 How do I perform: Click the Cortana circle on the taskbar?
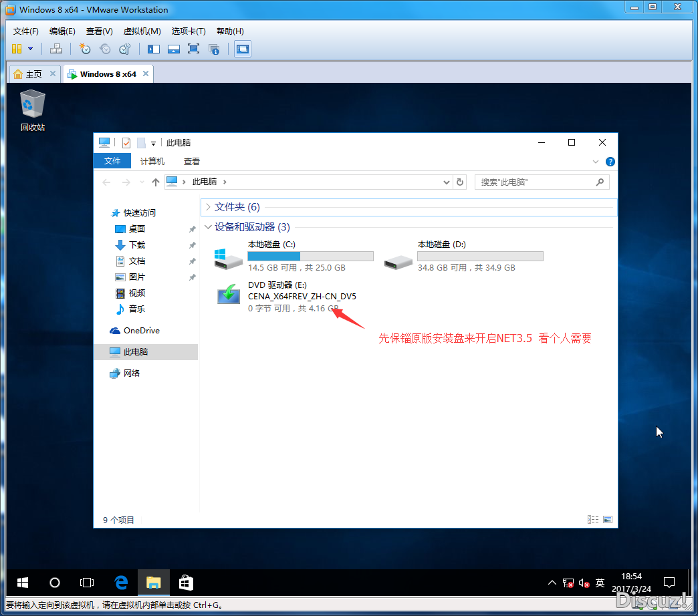pos(55,583)
